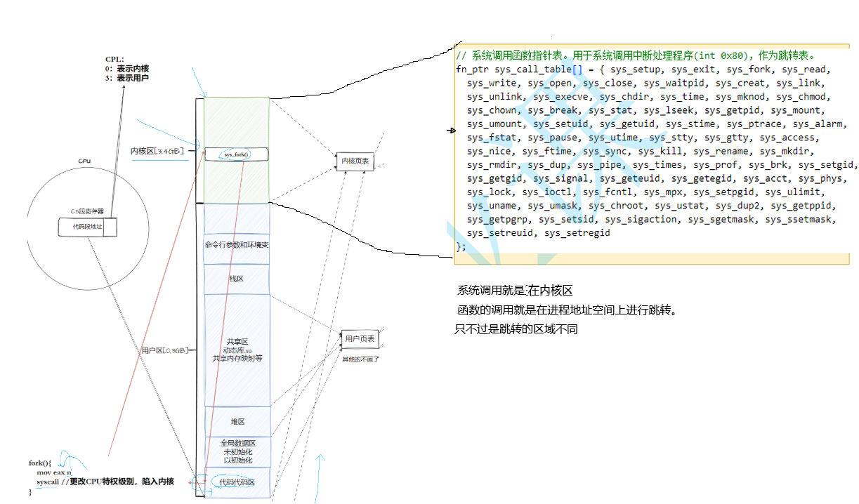Select the 共享区 动态库.so segment
The height and width of the screenshot is (504, 859).
pos(237,350)
